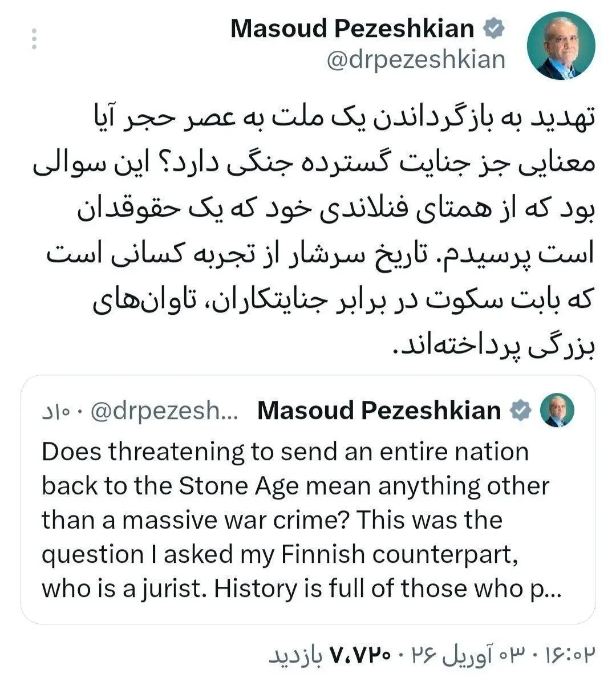Click the quoted tweet's verification badge icon

(x=520, y=408)
